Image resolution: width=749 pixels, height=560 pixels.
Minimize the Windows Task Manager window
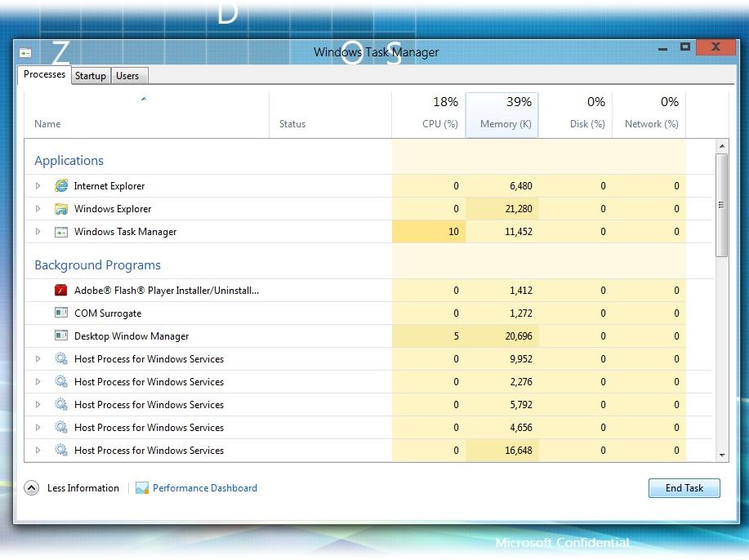click(x=662, y=48)
